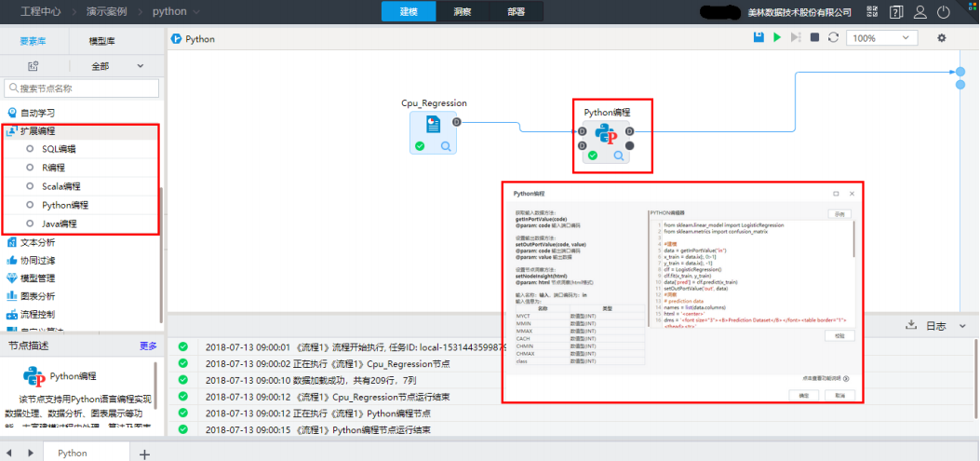Click the 更多 link in node description
The width and height of the screenshot is (980, 461).
coord(148,346)
